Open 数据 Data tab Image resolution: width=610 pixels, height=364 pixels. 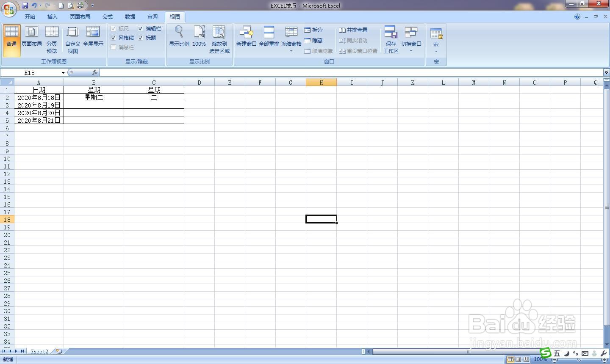tap(130, 17)
